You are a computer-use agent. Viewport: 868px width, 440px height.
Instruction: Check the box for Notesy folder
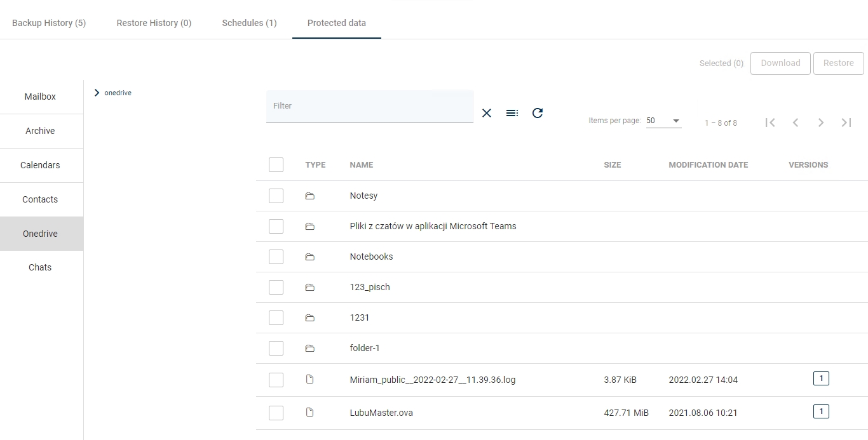point(276,196)
